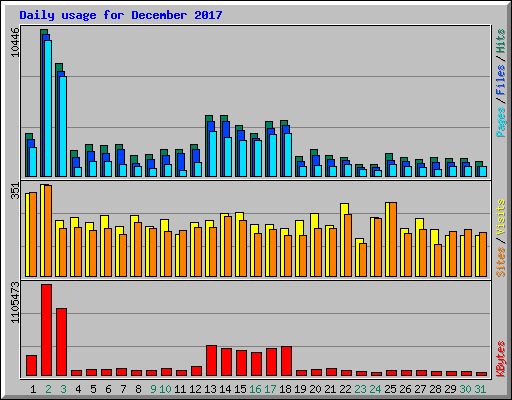Screen dimensions: 512x400
Task: Click day label 16 on the x-axis
Action: click(x=255, y=389)
